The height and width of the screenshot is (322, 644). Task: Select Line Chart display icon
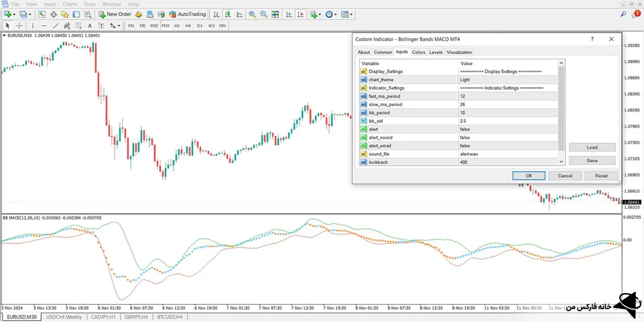click(240, 14)
